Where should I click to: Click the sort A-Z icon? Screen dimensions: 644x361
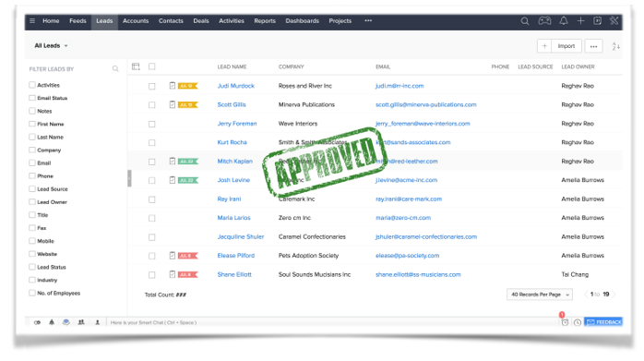point(615,46)
